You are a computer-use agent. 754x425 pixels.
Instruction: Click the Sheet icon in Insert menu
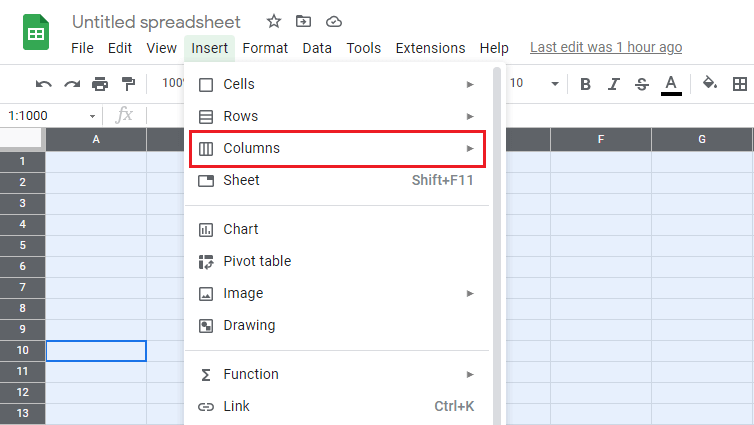[206, 181]
